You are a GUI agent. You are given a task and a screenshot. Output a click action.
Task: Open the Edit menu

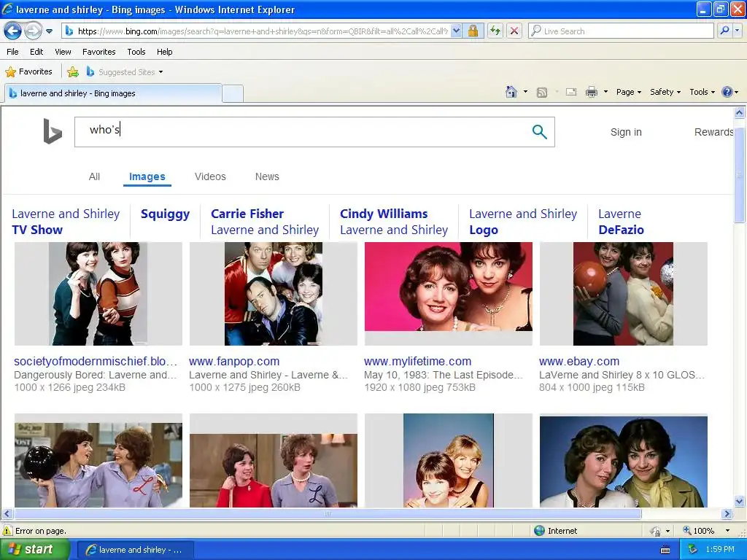click(36, 52)
